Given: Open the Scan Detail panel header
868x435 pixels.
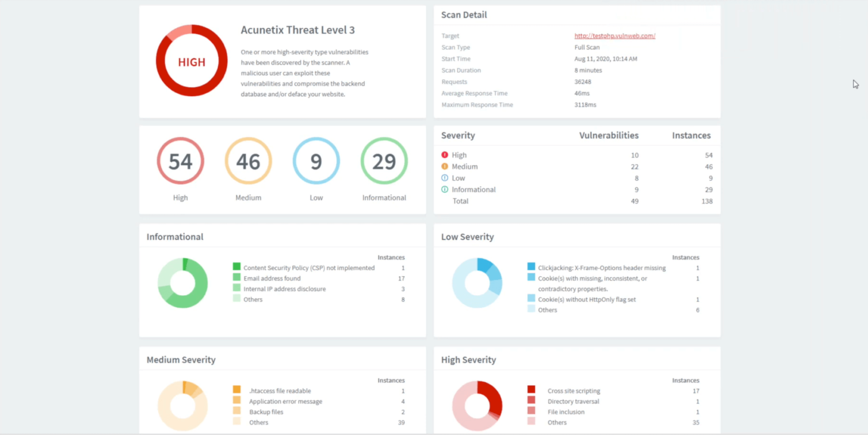Looking at the screenshot, I should [464, 15].
